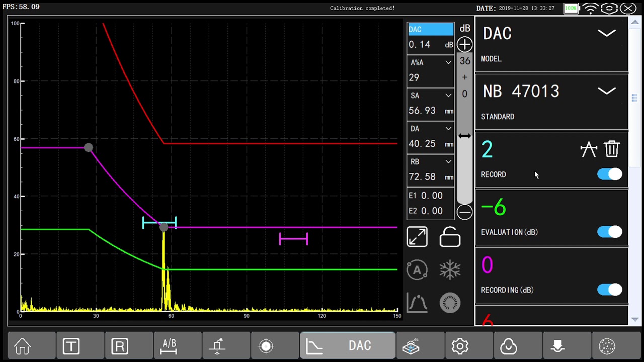The height and width of the screenshot is (362, 644).
Task: Open the dotted circle icon
Action: [607, 346]
